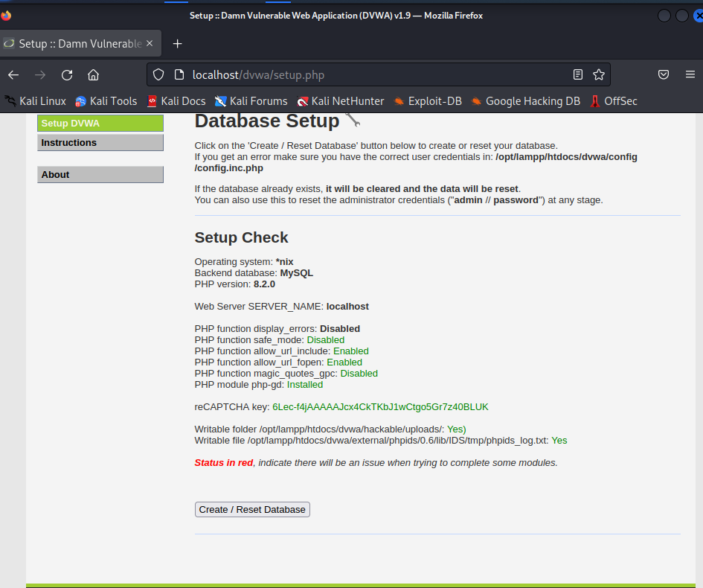Close the Setup DVWA tab
Viewport: 703px width, 588px height.
pos(150,43)
